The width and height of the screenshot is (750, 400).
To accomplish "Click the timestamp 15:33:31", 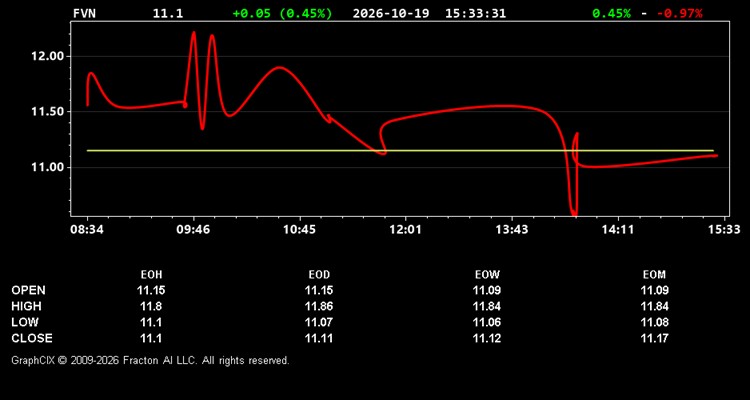I will tap(475, 13).
